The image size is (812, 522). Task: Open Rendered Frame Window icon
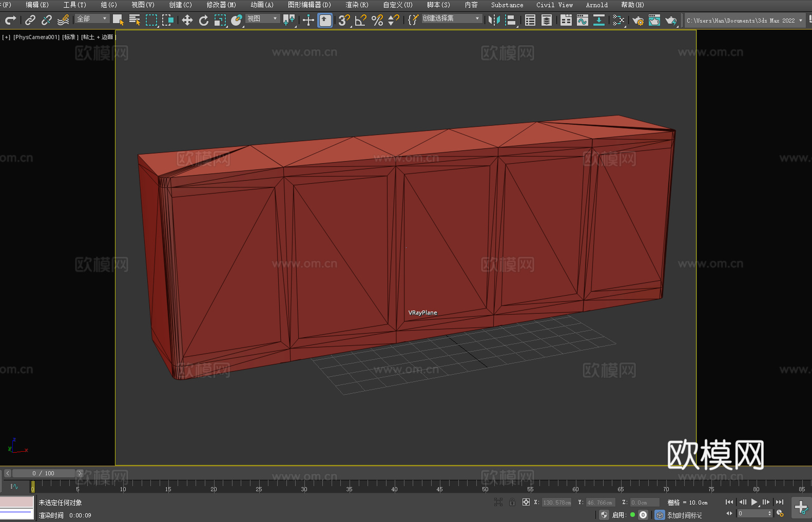654,20
